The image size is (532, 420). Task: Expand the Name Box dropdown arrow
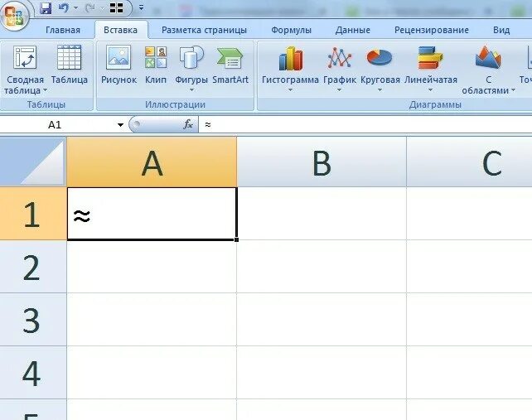coord(120,125)
